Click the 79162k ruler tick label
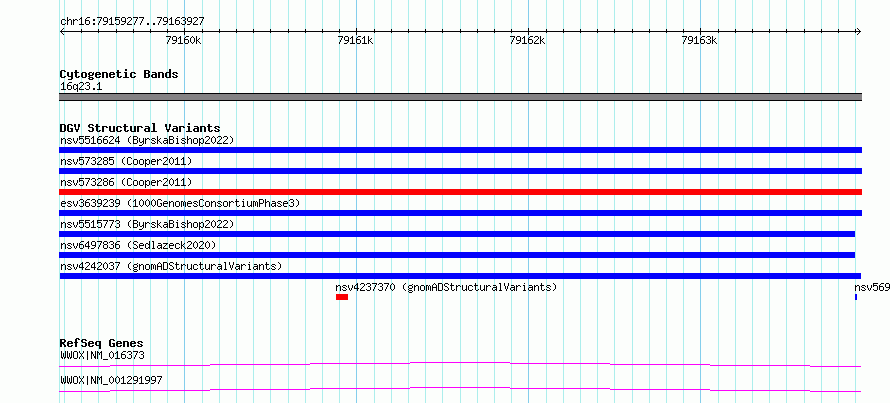The image size is (890, 403). tap(527, 40)
